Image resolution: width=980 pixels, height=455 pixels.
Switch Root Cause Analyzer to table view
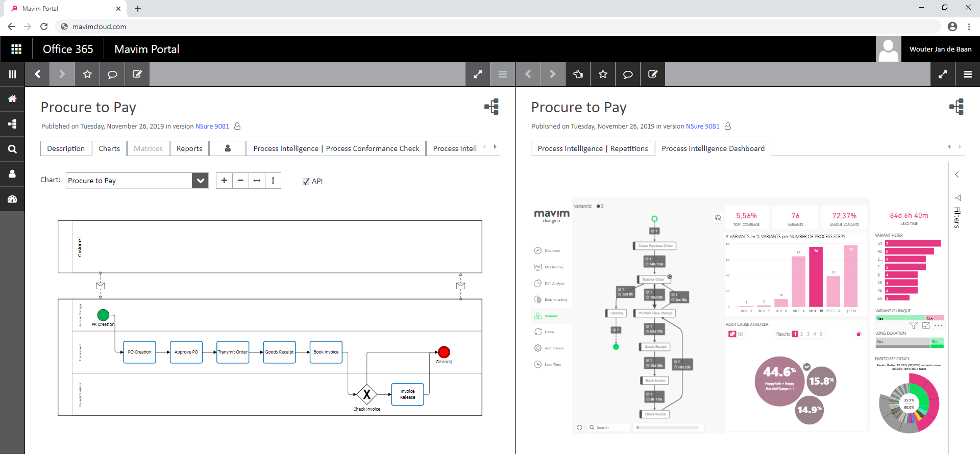pyautogui.click(x=741, y=334)
